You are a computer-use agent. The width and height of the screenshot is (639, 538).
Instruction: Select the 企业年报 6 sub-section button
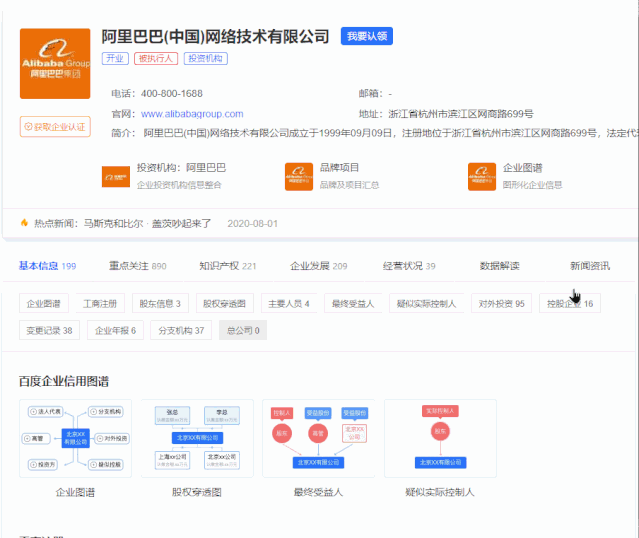(115, 331)
